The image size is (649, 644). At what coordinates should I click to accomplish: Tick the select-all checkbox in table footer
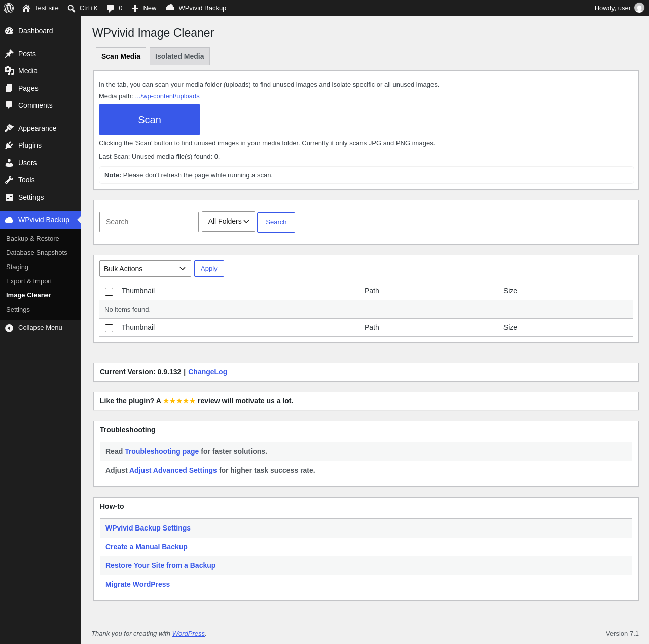click(x=109, y=328)
